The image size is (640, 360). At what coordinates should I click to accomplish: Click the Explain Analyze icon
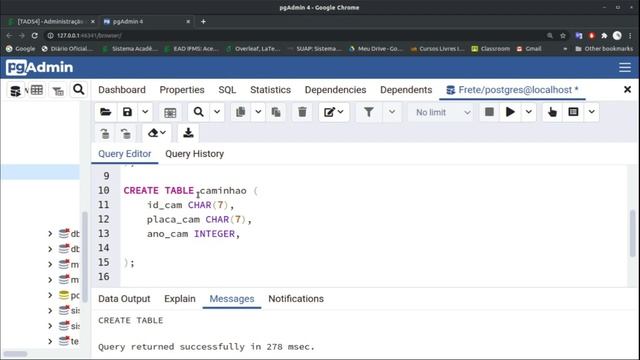tap(573, 112)
